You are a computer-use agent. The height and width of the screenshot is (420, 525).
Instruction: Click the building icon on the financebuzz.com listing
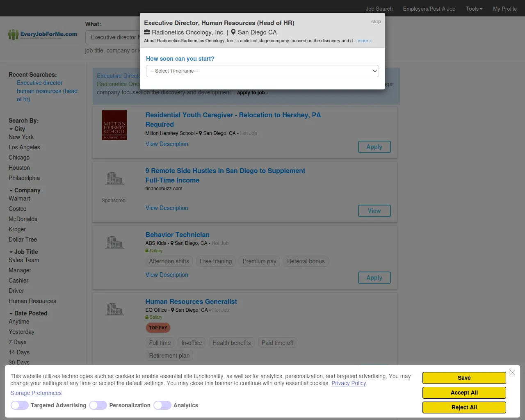(114, 178)
